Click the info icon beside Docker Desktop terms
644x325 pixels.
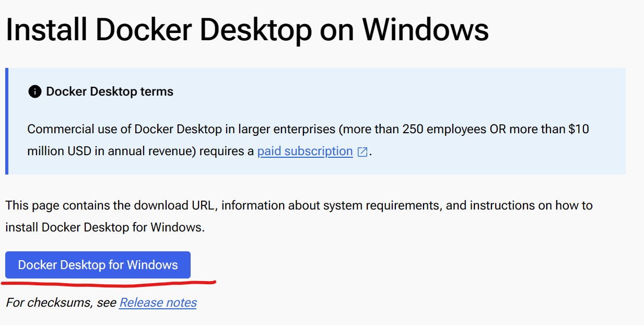pyautogui.click(x=34, y=92)
